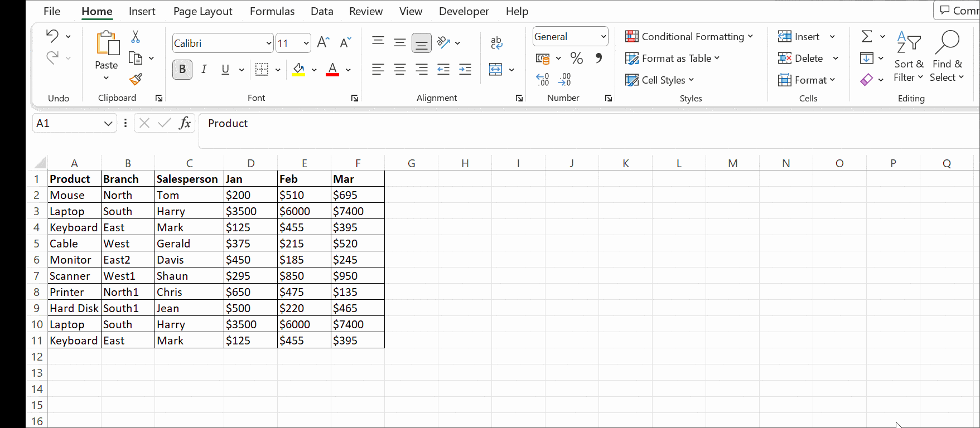Apply Percent Style number format
The width and height of the screenshot is (980, 428).
pos(576,58)
